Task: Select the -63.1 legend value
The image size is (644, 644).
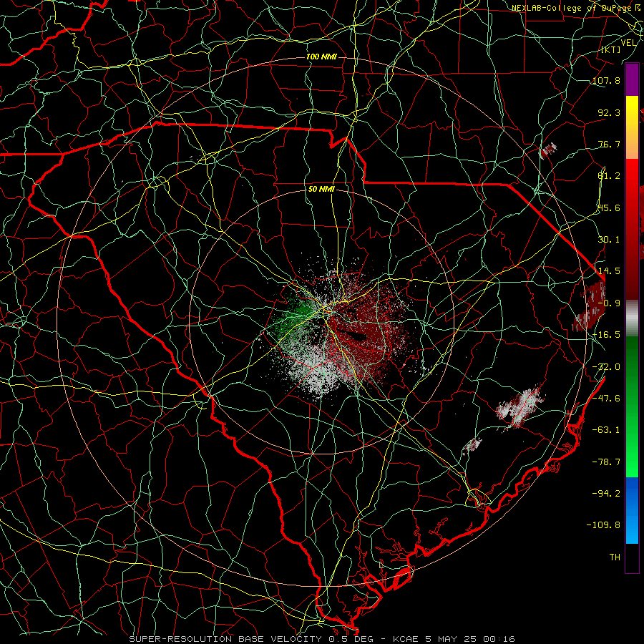Action: (606, 430)
